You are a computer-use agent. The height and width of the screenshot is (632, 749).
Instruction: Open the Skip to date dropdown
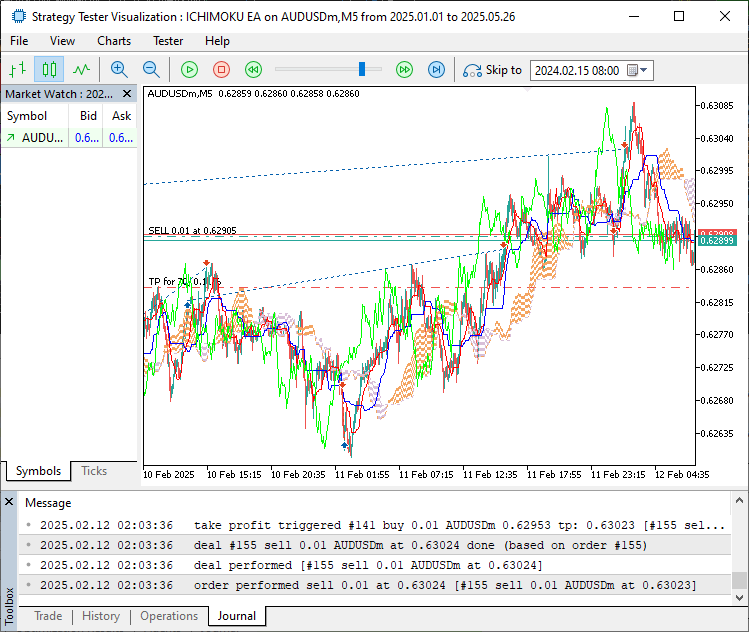[x=643, y=70]
